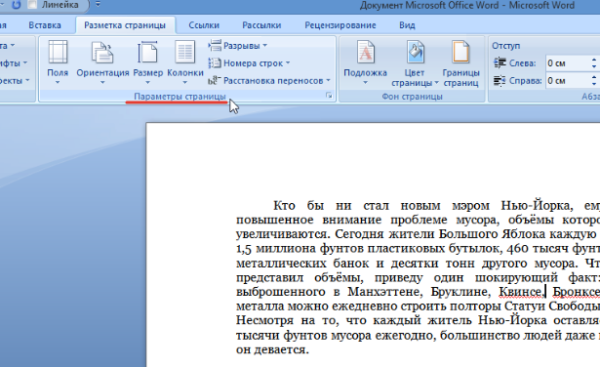Screen dimensions: 600x367
Task: Switch to the Рецензирование tab
Action: pos(340,25)
